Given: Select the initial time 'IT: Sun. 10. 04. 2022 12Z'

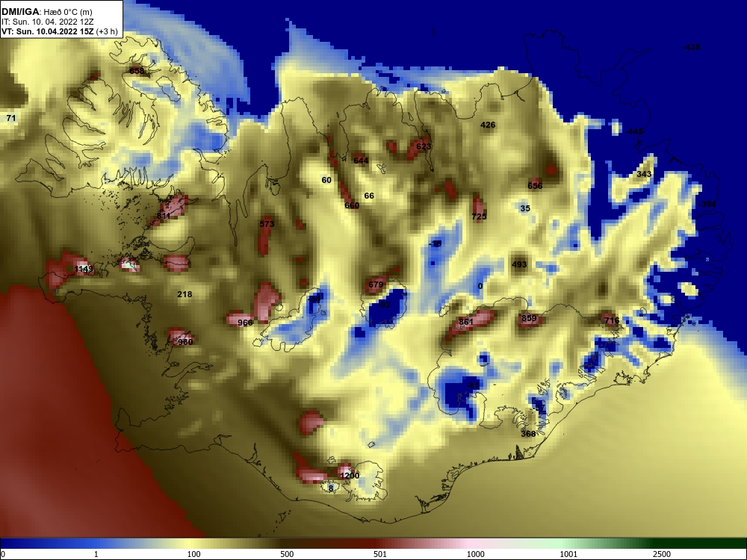Looking at the screenshot, I should [x=48, y=22].
